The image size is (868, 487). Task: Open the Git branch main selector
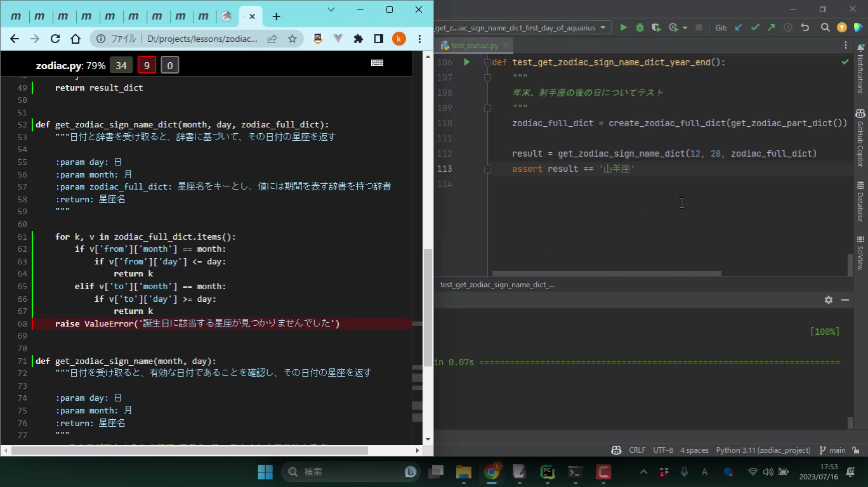tap(832, 450)
